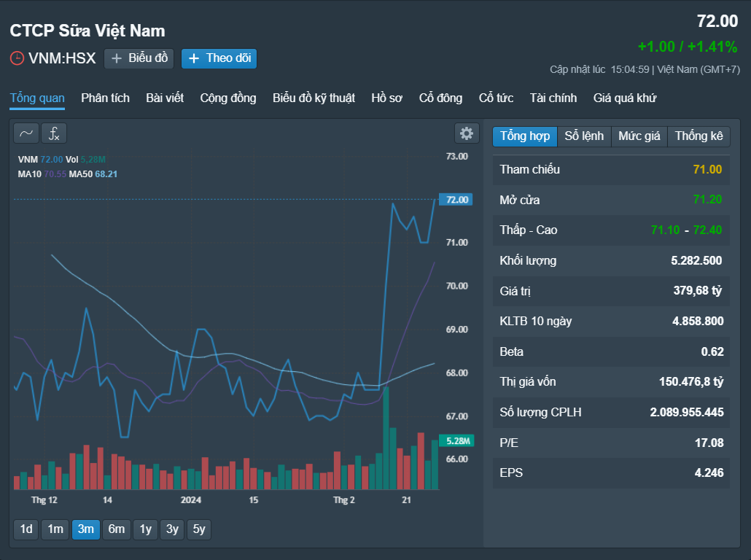Open the Mức giá panel tab
The width and height of the screenshot is (751, 560).
tap(639, 136)
